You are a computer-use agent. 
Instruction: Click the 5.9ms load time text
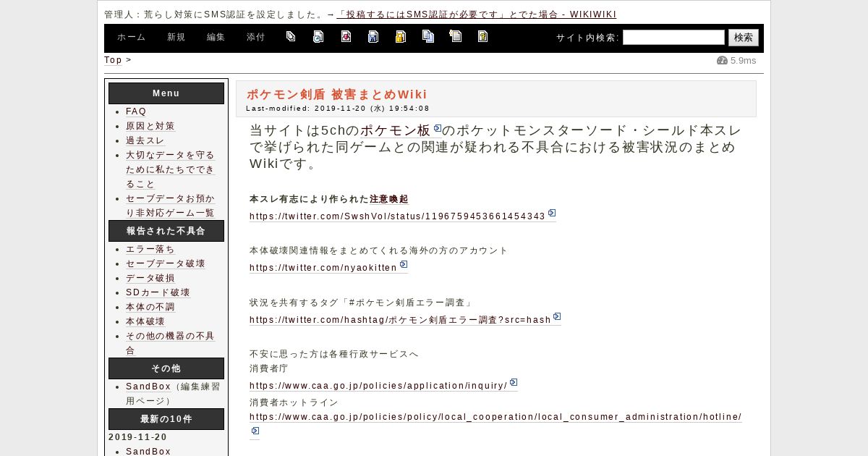743,61
